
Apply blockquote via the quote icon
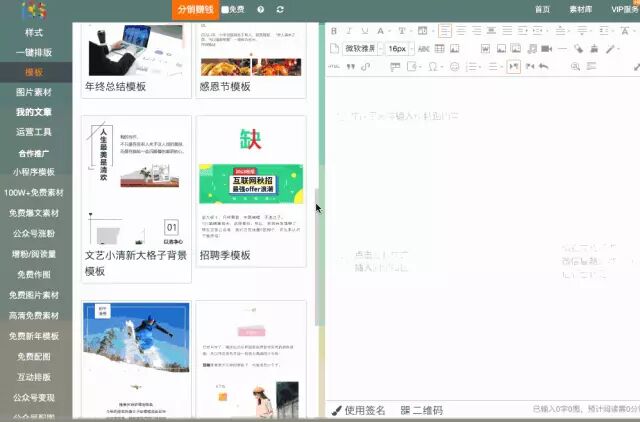tap(350, 66)
